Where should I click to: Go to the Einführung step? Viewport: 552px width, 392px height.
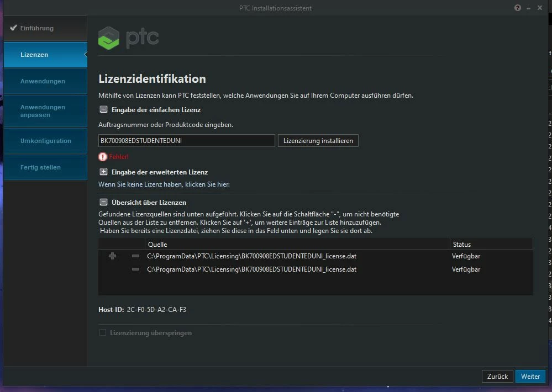[x=45, y=28]
